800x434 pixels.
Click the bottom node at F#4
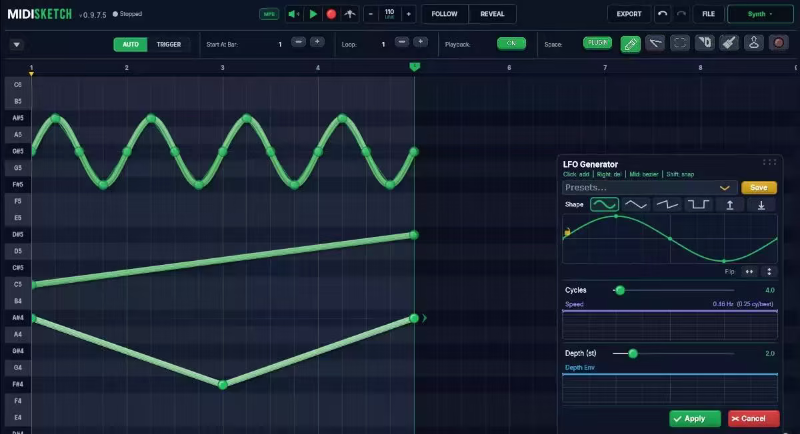222,385
